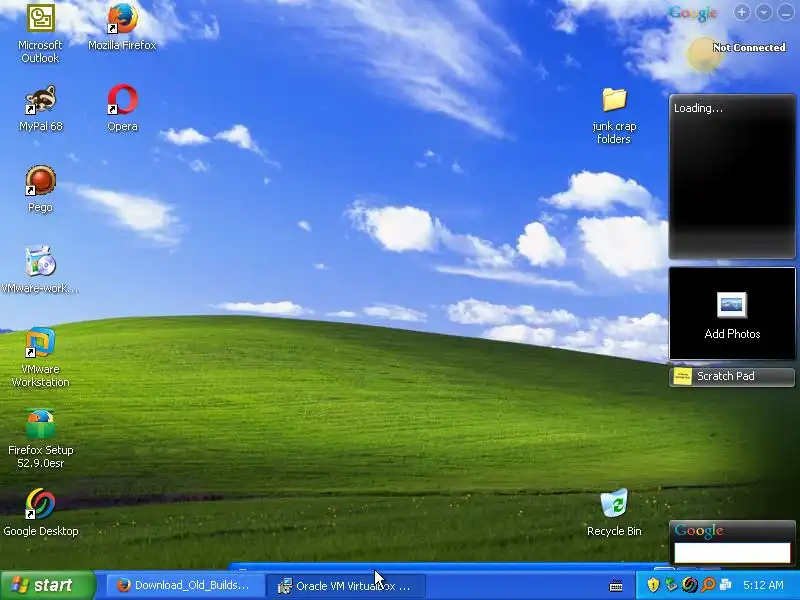
Task: Click the sidebar Add gadgets plus button
Action: tap(742, 12)
